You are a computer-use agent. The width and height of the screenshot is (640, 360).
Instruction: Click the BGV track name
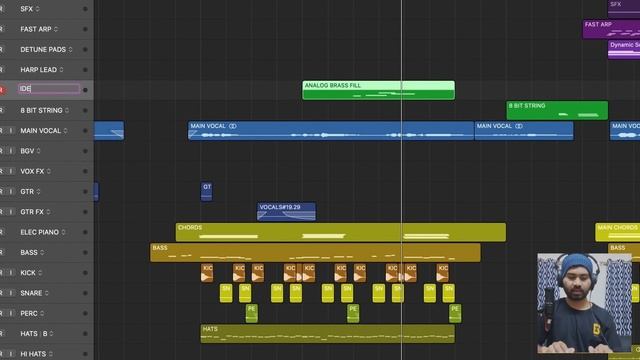pos(27,151)
